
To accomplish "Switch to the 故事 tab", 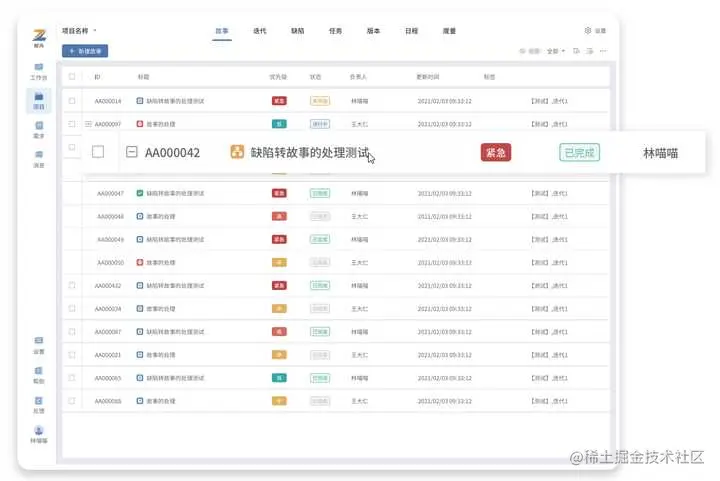I will click(222, 31).
